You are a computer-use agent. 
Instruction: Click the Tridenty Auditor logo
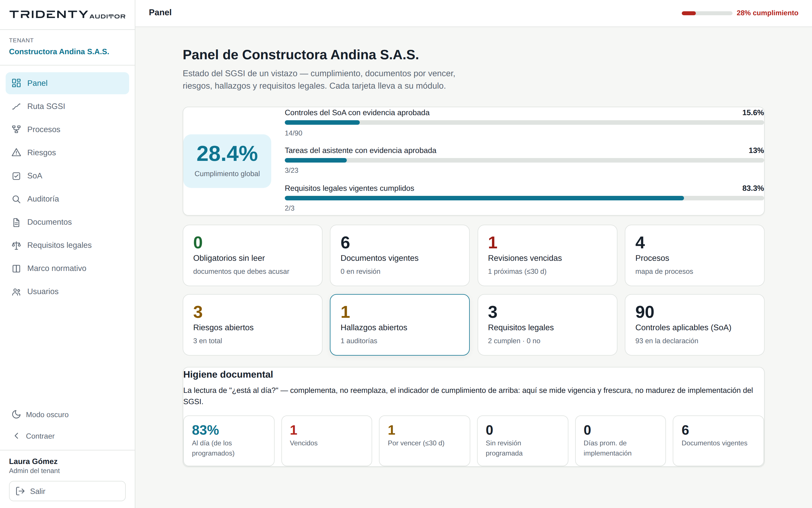point(67,14)
